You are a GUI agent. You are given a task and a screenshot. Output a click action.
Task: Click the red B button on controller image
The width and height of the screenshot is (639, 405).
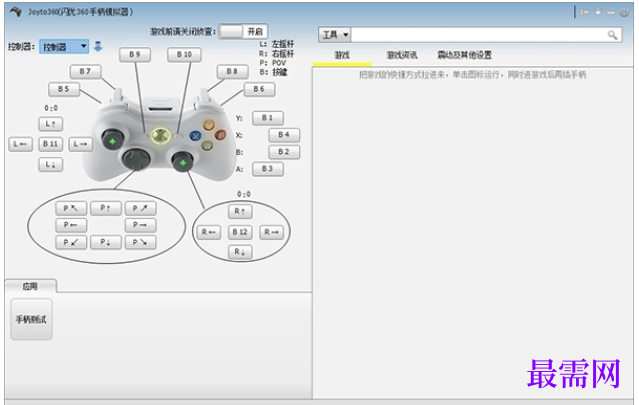pyautogui.click(x=220, y=134)
